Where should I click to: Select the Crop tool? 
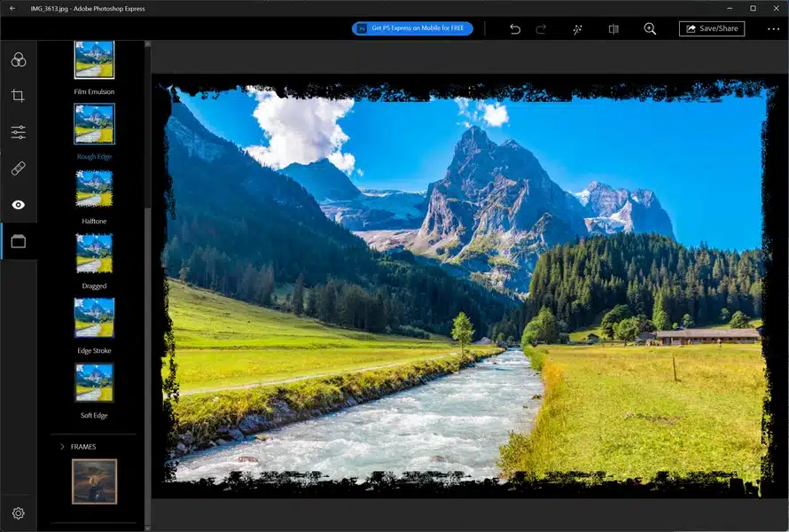tap(18, 95)
